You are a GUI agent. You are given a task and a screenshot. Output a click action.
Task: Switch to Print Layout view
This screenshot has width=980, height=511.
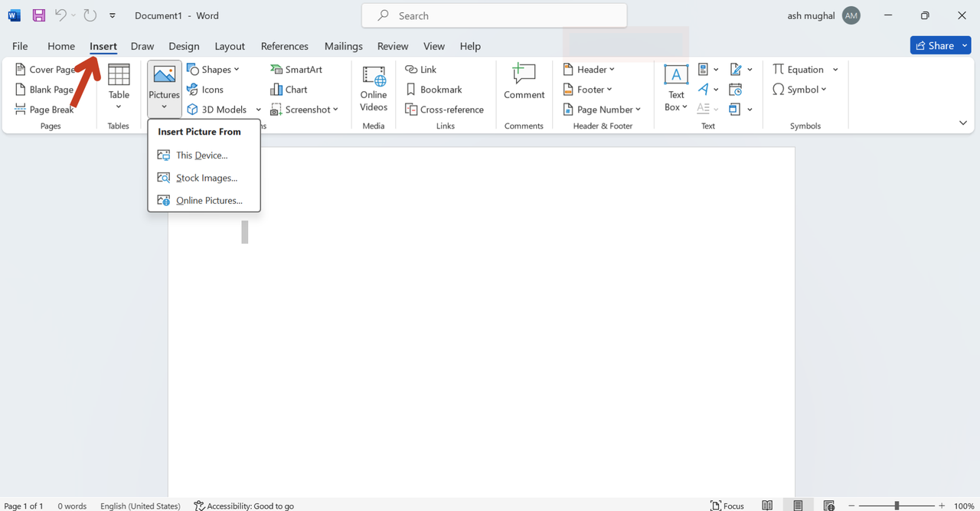798,506
